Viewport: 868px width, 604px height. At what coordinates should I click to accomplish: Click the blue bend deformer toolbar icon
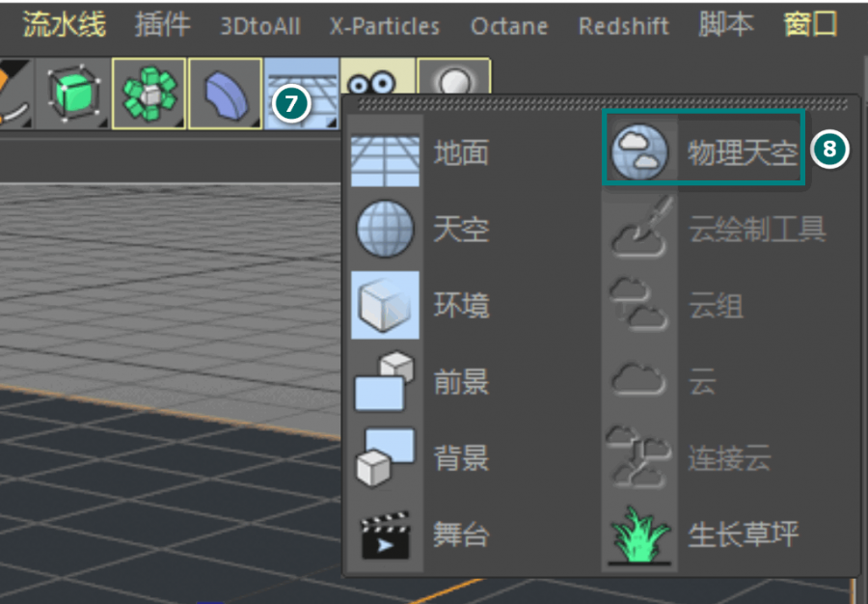(x=226, y=94)
